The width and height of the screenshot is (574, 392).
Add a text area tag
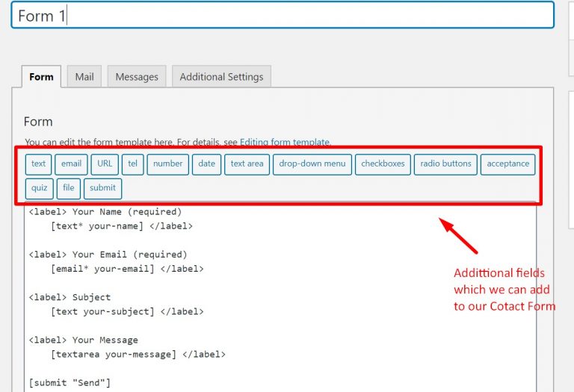247,164
